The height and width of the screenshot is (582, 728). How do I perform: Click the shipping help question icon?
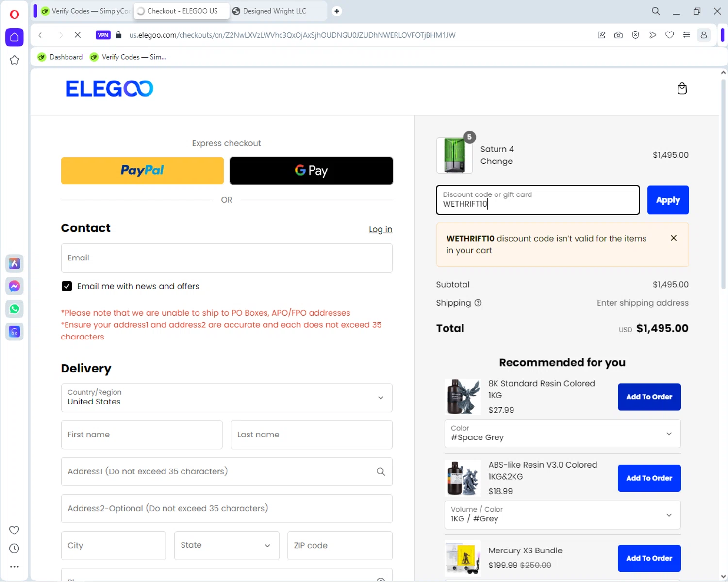(478, 303)
